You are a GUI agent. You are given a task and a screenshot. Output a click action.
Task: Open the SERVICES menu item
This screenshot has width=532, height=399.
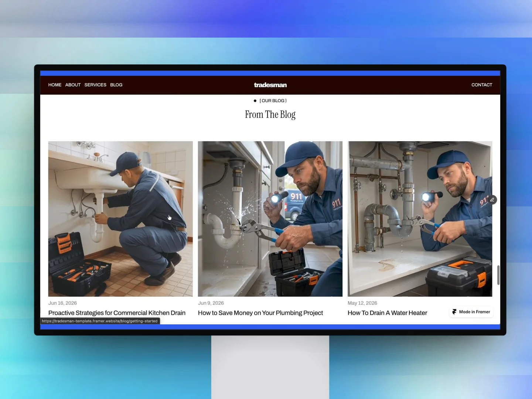95,85
